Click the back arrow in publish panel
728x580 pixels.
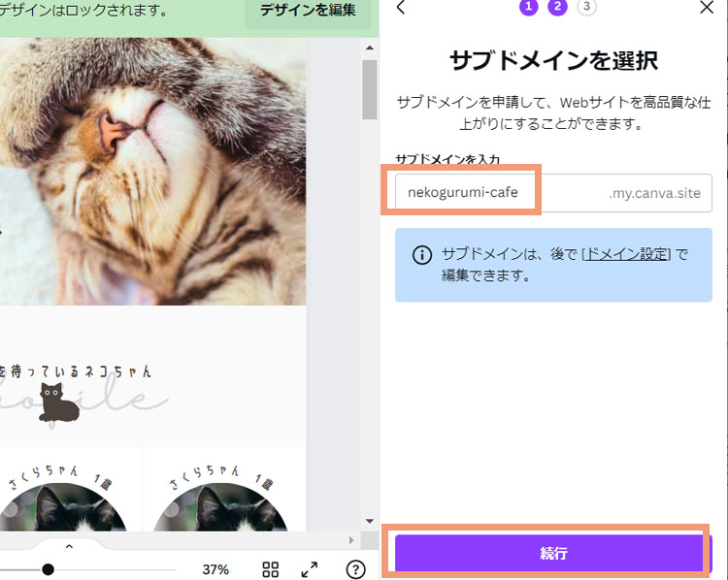coord(401,7)
